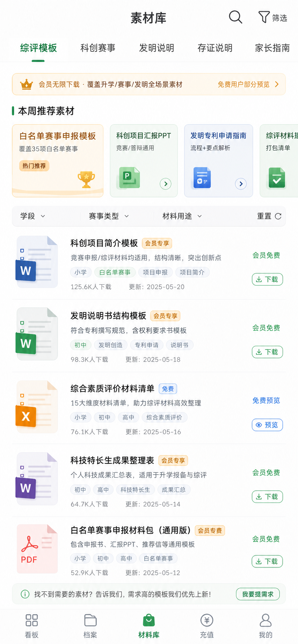Screen dimensions: 298x644
Task: Open the purple Word icon of 科技特长生成果整理表
Action: (x=37, y=479)
